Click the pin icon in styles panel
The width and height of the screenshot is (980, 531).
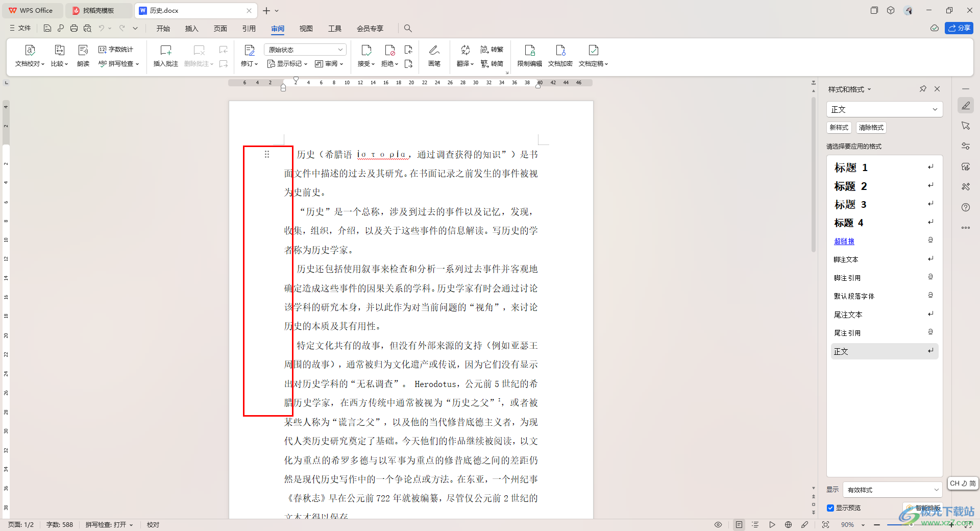(x=923, y=89)
